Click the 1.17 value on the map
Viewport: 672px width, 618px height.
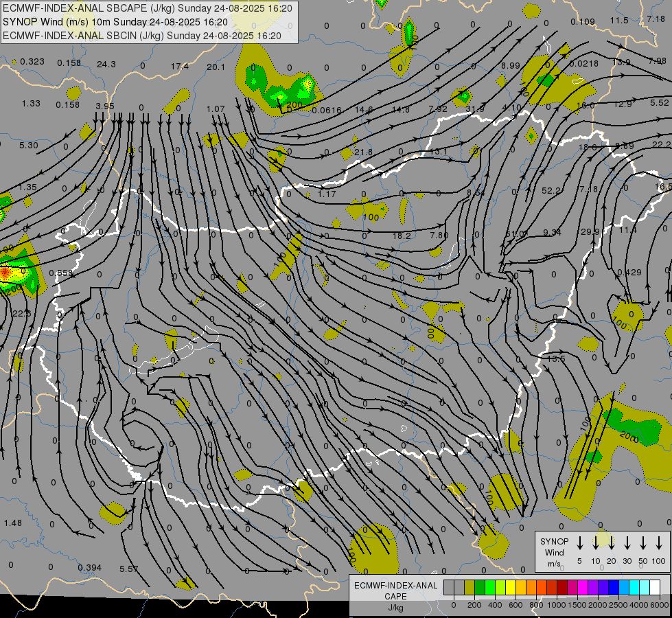(327, 194)
